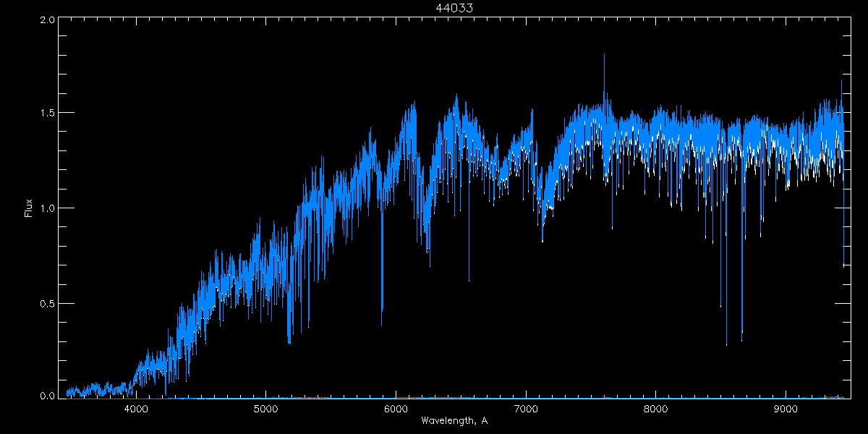Click the 1.0 y-axis tick label
The height and width of the screenshot is (434, 868).
(x=46, y=208)
